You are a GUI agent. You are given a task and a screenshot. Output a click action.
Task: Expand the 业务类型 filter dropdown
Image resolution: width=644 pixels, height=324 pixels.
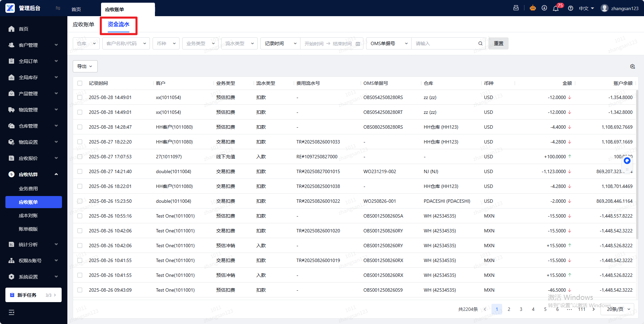tap(200, 43)
